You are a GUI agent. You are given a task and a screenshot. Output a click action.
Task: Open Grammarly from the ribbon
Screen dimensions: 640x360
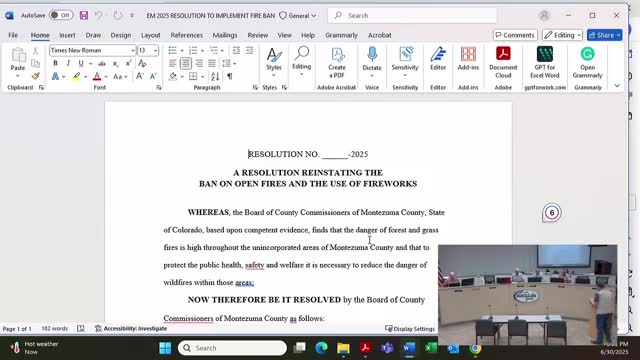pos(587,62)
